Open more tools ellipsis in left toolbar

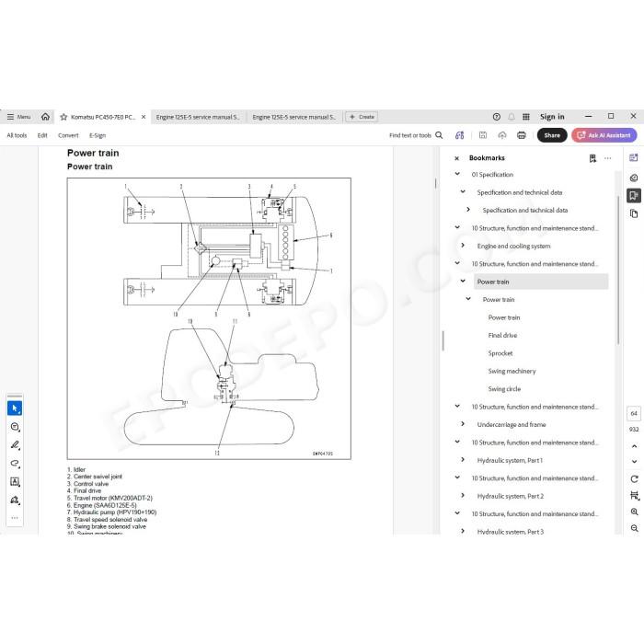click(x=15, y=518)
